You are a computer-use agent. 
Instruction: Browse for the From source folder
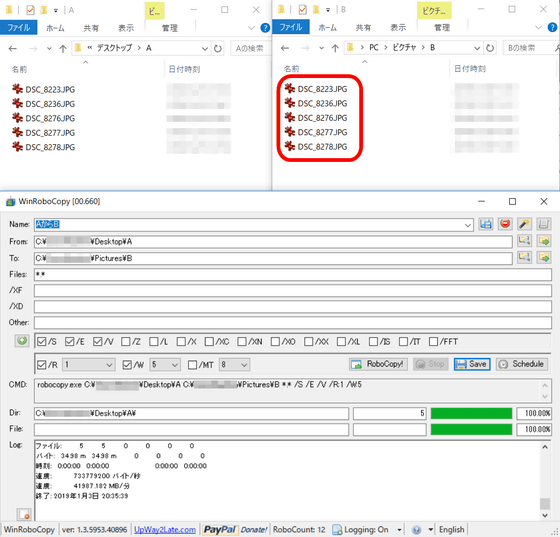click(524, 241)
